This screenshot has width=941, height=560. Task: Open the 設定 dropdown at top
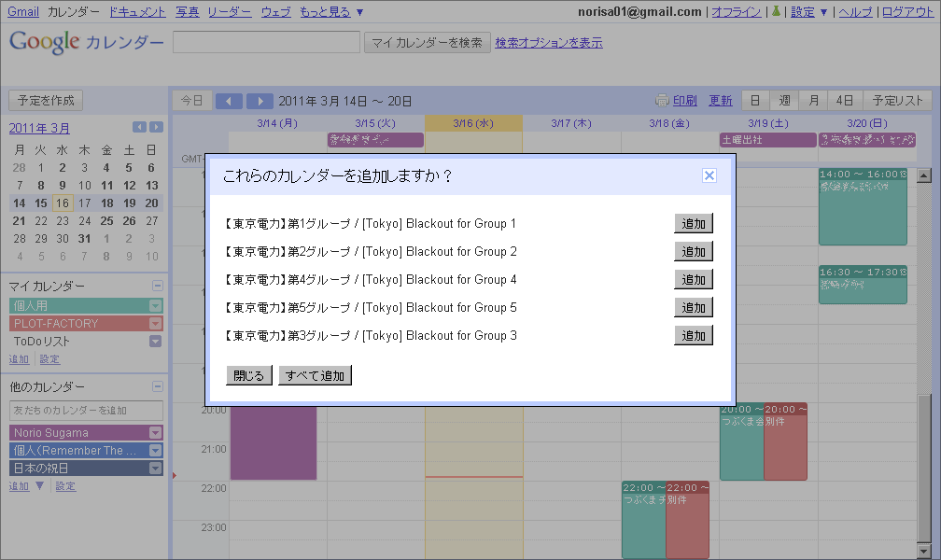pos(809,11)
